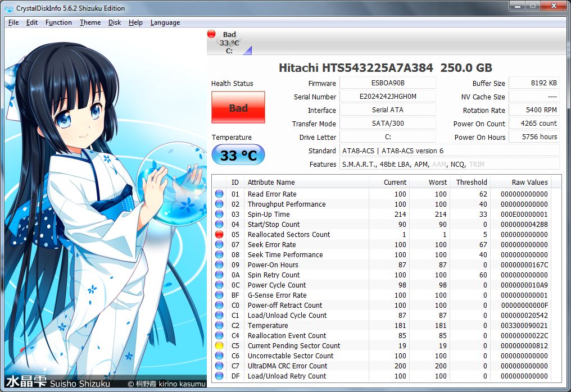Click raw value 000000020542
This screenshot has width=571, height=392.
(x=524, y=315)
